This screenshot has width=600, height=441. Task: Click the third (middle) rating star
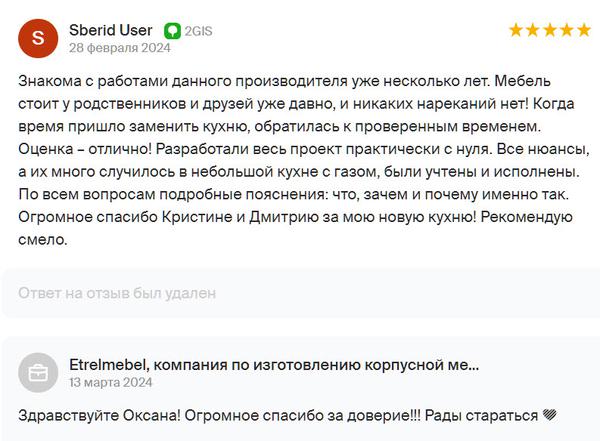click(x=550, y=30)
